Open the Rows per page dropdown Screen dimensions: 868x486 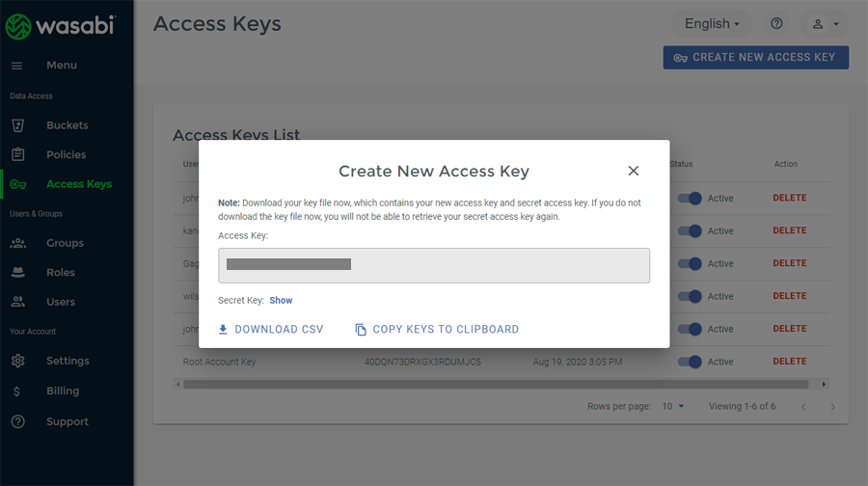[x=673, y=407]
